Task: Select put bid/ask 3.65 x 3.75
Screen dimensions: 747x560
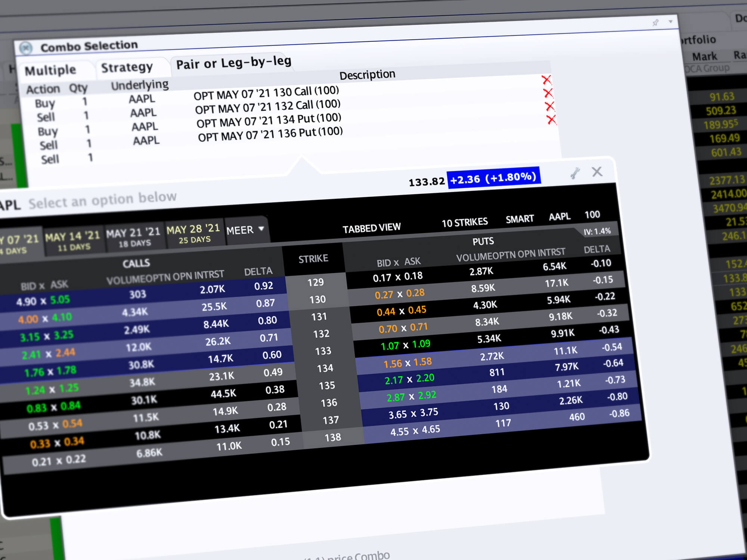Action: 413,413
